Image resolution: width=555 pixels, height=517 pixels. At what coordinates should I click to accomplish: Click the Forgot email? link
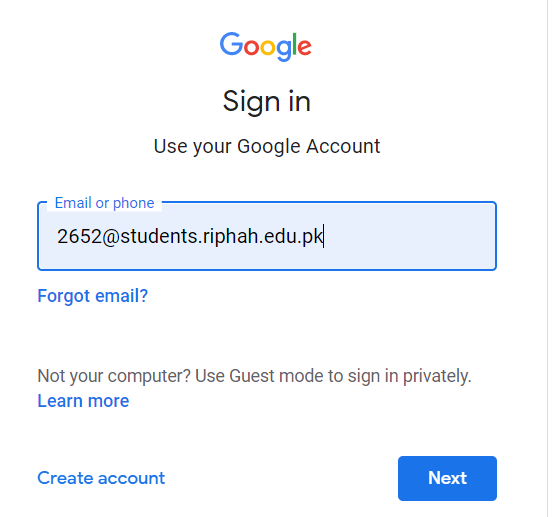point(93,296)
